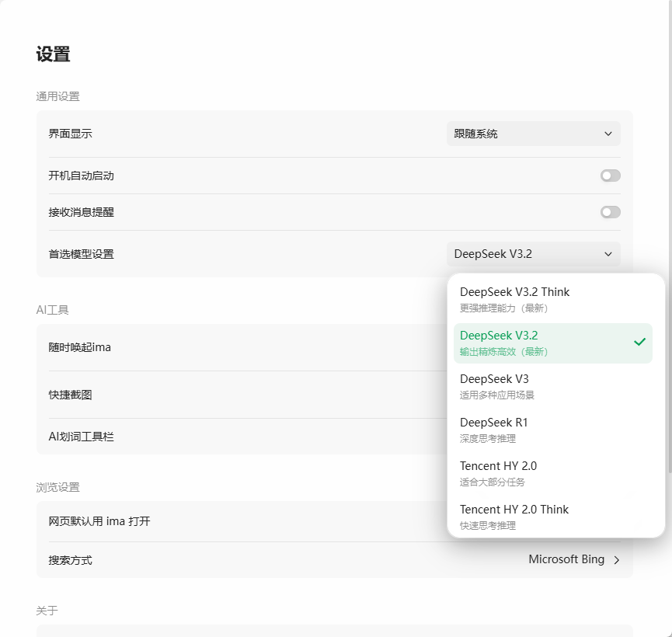Open the 界面显示 dropdown showing 跟随系统

click(532, 134)
